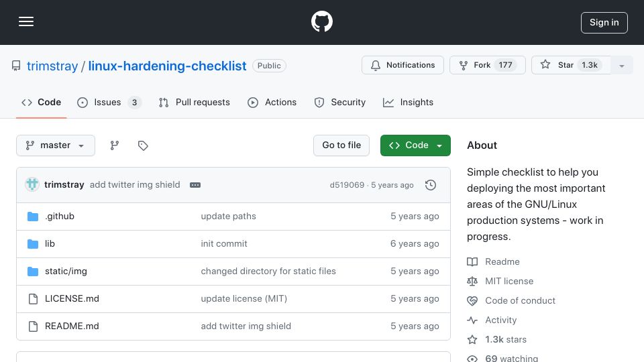The width and height of the screenshot is (644, 362).
Task: Open the README.md file
Action: [x=72, y=326]
